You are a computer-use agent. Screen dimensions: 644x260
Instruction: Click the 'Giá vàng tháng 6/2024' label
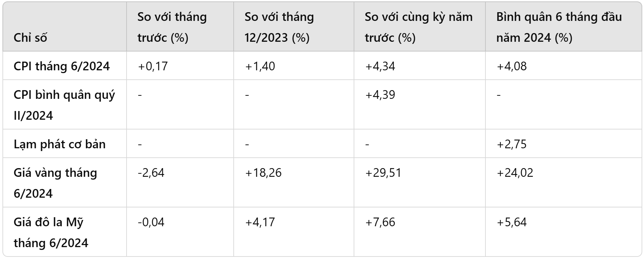[x=55, y=183]
